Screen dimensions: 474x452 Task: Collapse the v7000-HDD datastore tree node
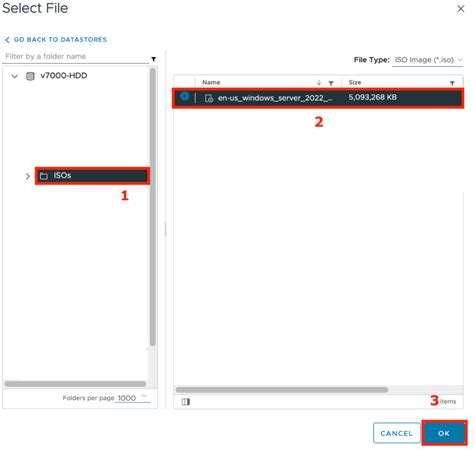click(x=15, y=76)
